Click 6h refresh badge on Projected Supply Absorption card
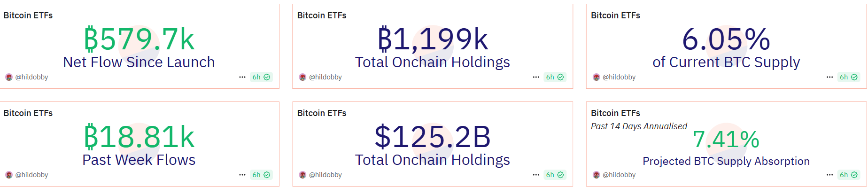This screenshot has width=868, height=187. click(849, 175)
